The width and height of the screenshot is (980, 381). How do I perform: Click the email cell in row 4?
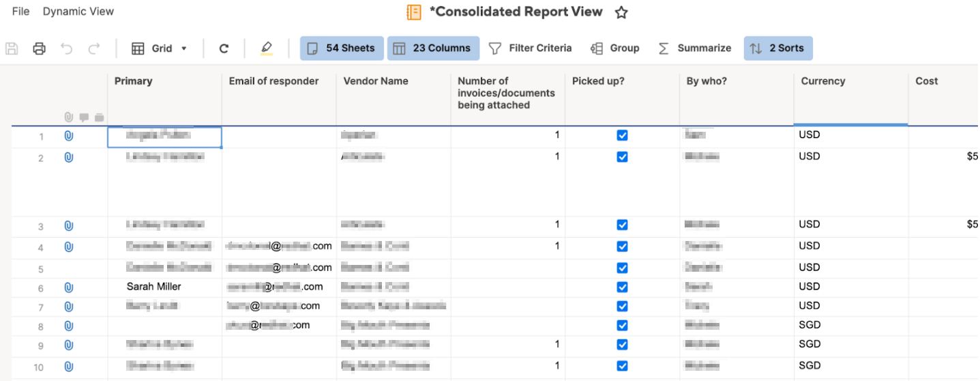[279, 247]
